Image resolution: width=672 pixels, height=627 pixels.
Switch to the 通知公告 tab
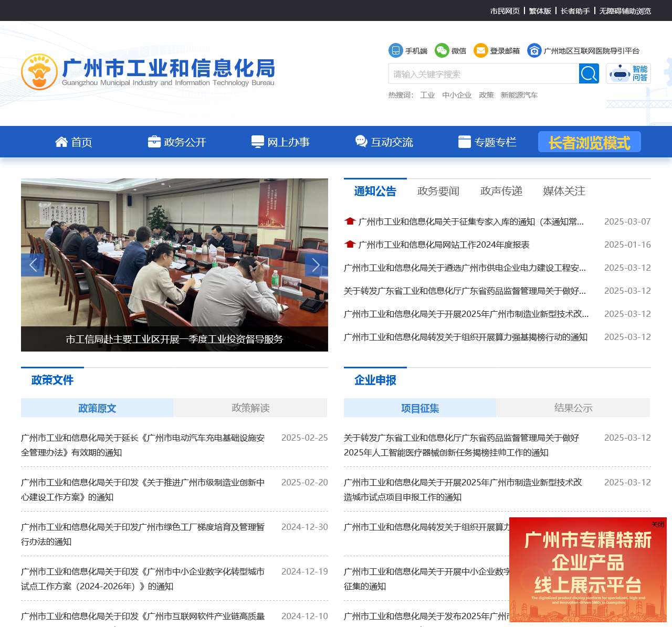coord(375,191)
